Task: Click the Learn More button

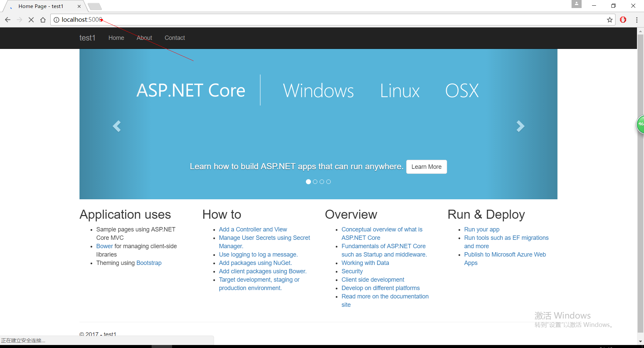Action: [426, 167]
